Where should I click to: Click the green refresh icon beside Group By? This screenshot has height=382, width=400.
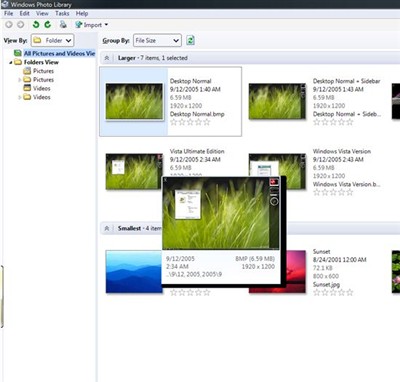pos(190,40)
